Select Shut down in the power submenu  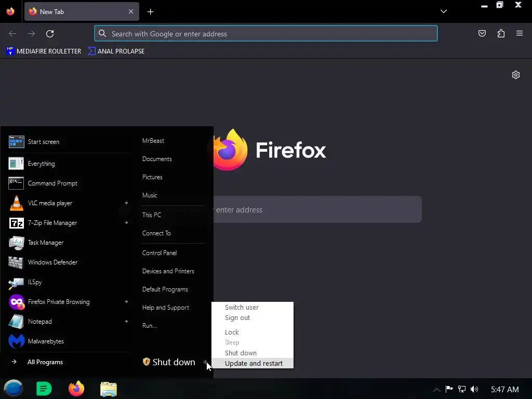(x=252, y=353)
